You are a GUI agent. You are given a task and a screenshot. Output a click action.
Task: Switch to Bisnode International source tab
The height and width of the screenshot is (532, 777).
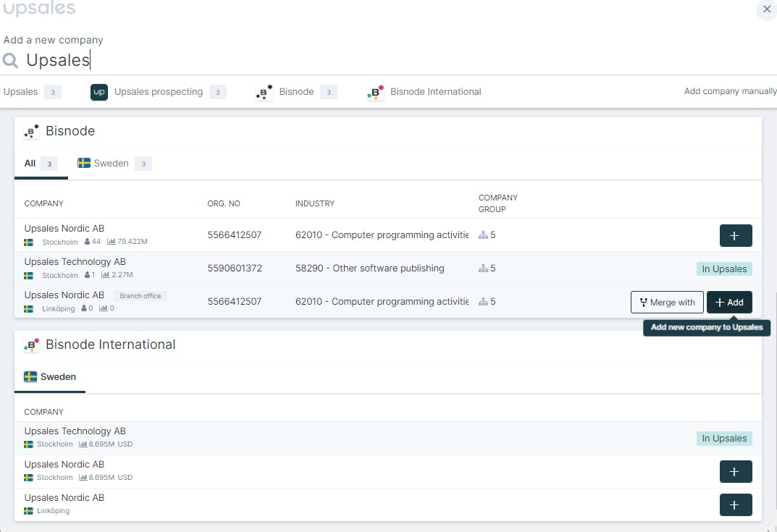424,92
